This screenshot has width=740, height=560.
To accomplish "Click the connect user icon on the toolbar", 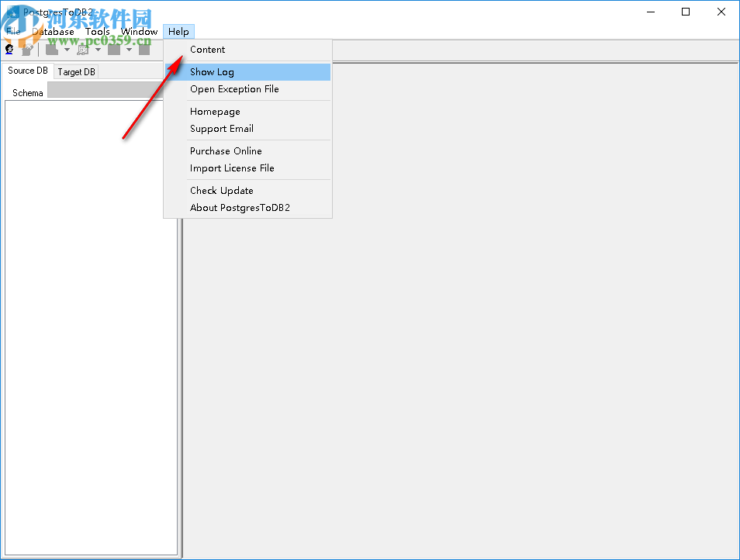I will (x=9, y=49).
